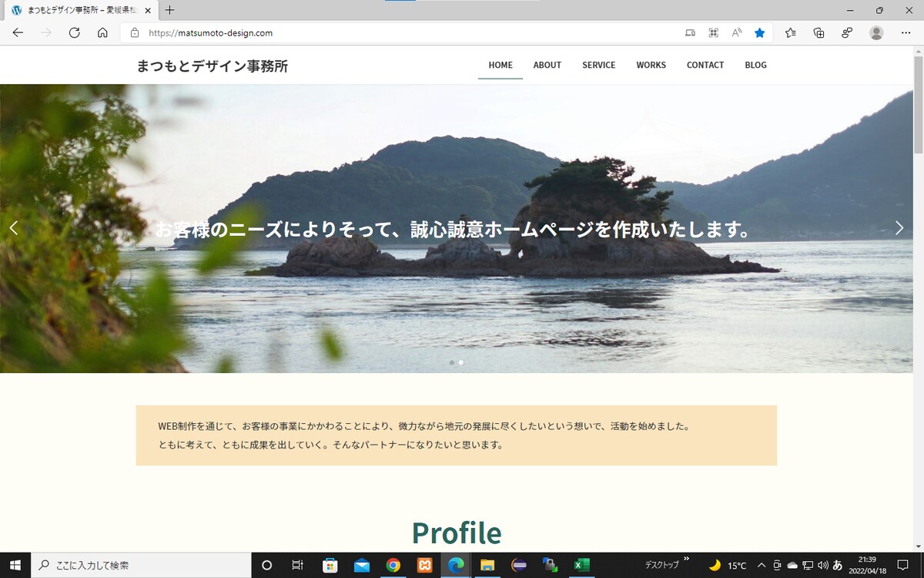
Task: Open the BLOG menu item
Action: (x=756, y=66)
